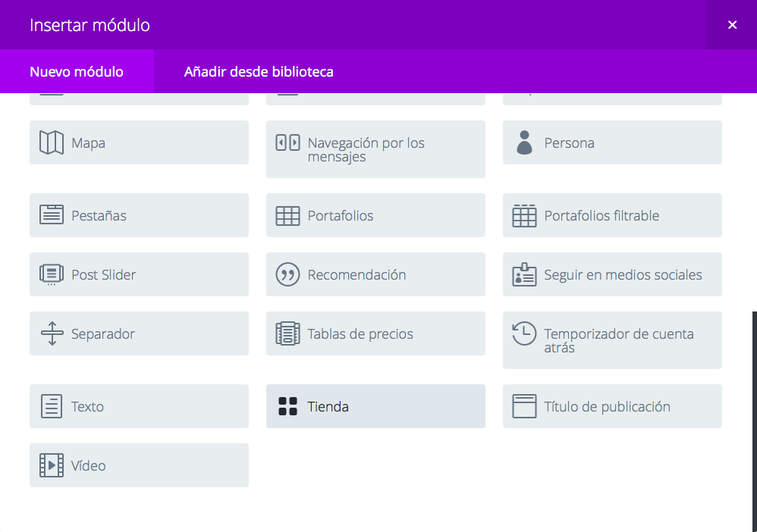
Task: Click the Temporizador de cuenta atrás label text
Action: [619, 340]
